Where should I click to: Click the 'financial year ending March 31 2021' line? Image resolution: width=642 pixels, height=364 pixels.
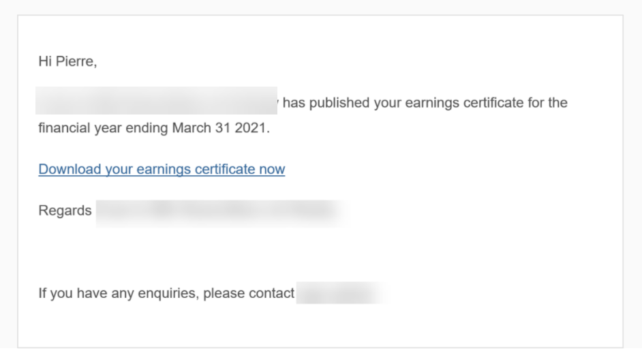coord(154,128)
